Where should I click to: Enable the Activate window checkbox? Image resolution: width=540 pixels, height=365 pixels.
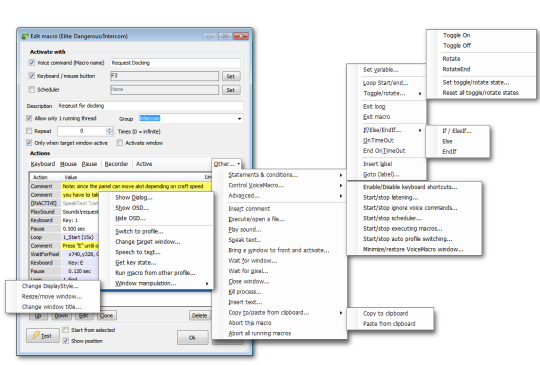tap(120, 143)
